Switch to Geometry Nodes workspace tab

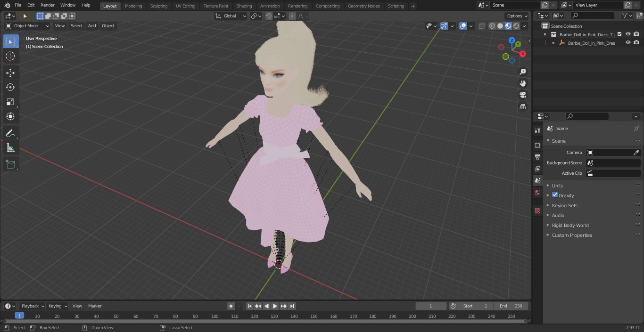click(x=363, y=6)
